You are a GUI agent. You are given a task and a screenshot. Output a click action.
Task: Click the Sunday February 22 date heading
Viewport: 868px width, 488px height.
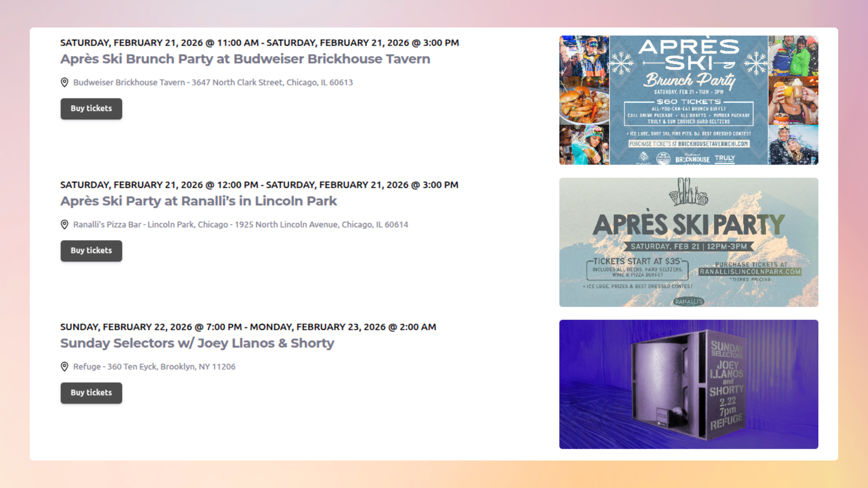pyautogui.click(x=248, y=327)
